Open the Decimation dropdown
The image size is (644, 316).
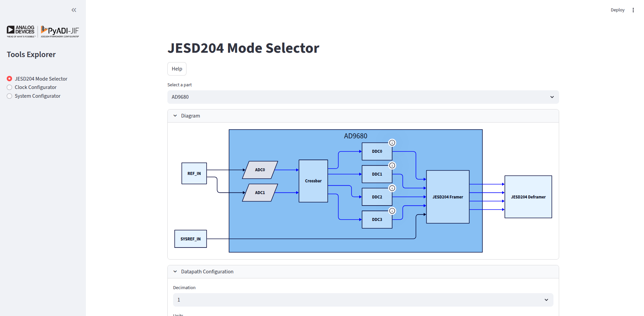coord(363,300)
